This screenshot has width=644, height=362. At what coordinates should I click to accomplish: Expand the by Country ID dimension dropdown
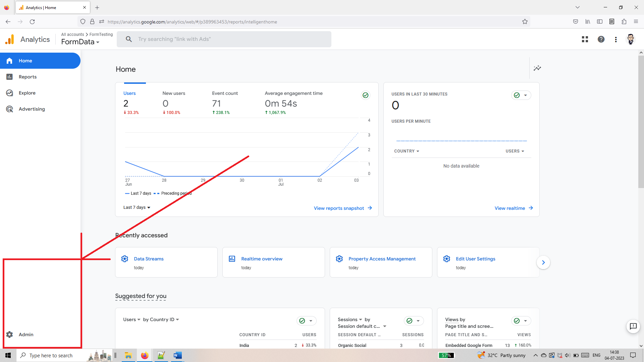click(x=161, y=320)
